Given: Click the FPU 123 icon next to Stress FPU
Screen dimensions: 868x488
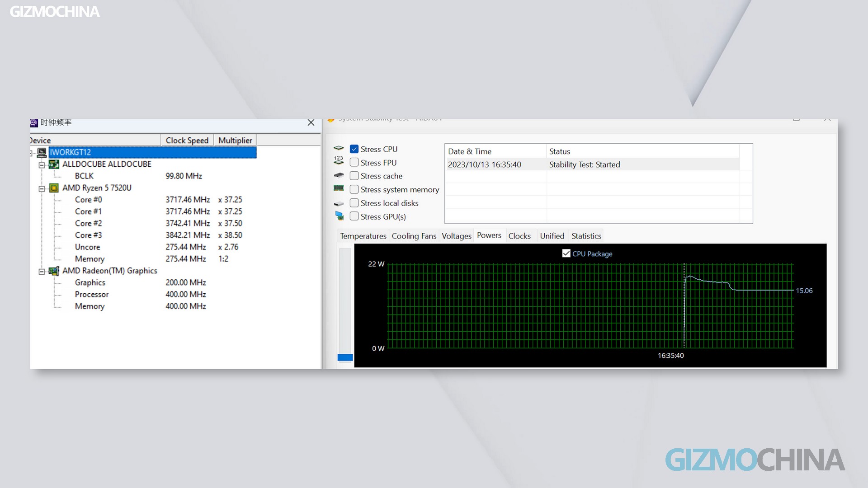Looking at the screenshot, I should pyautogui.click(x=339, y=161).
